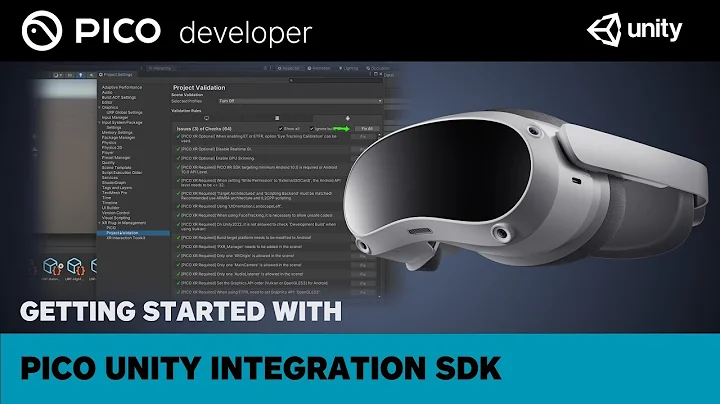Open Physics 2D settings
This screenshot has width=720, height=404.
pyautogui.click(x=112, y=148)
